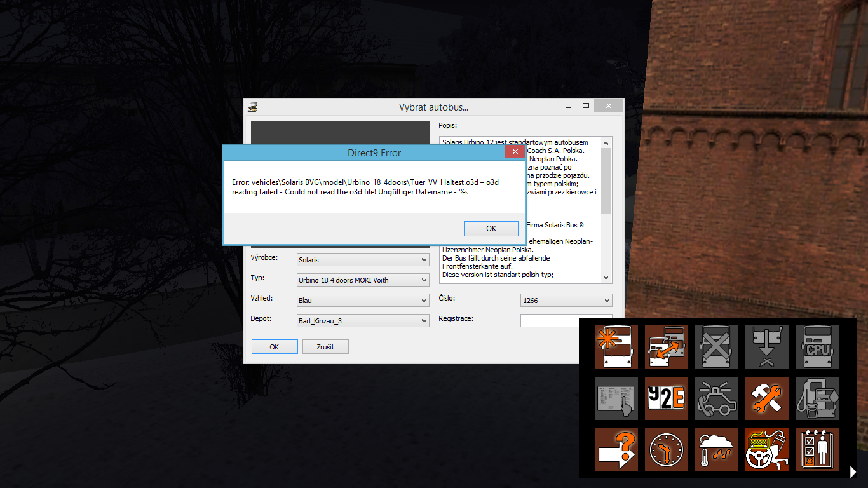Open the Typ dropdown for Urbino 18

(363, 280)
